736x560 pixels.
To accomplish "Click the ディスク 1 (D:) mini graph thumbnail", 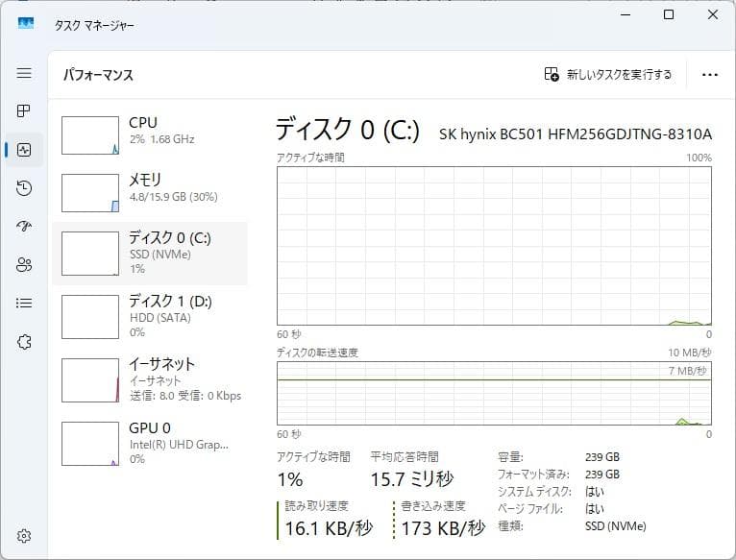I will pos(90,317).
